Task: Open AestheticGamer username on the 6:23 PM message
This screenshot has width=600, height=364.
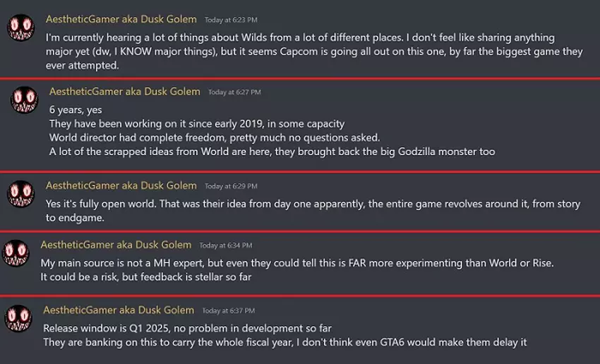Action: click(121, 18)
